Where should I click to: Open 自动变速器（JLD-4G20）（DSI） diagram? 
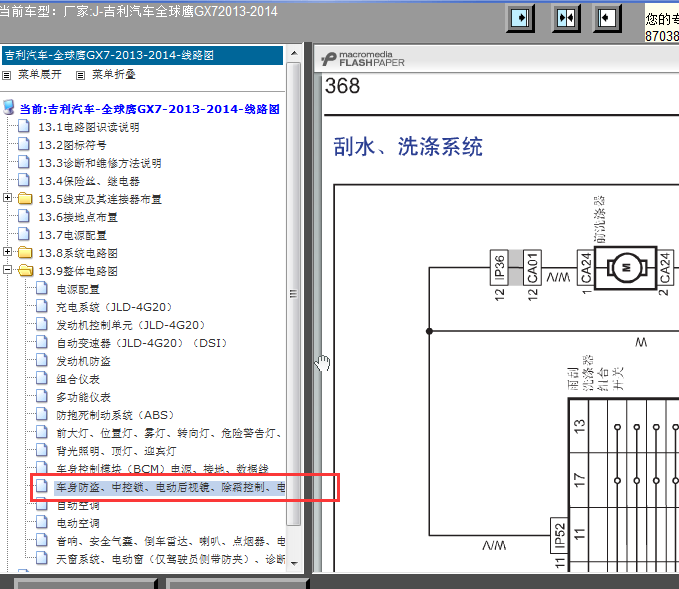click(x=142, y=343)
